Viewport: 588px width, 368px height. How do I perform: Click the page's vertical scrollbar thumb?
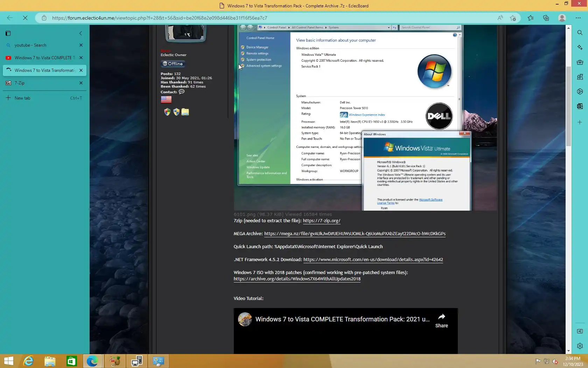tap(568, 106)
